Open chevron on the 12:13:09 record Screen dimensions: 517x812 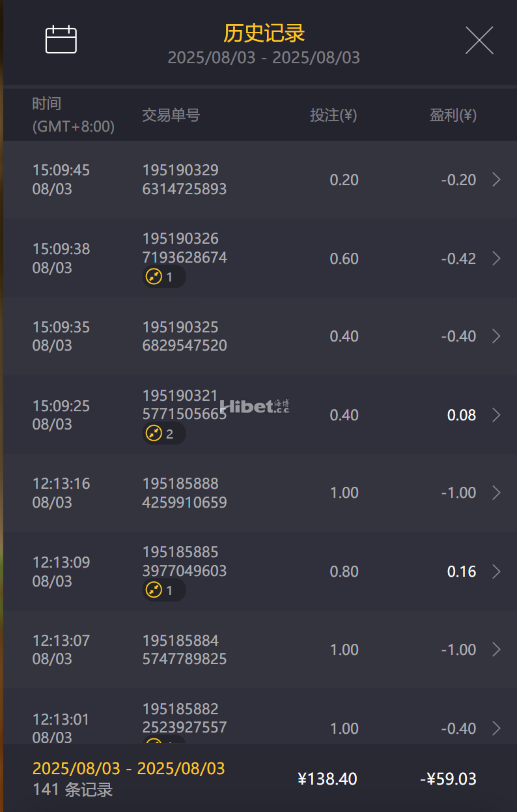click(x=496, y=572)
